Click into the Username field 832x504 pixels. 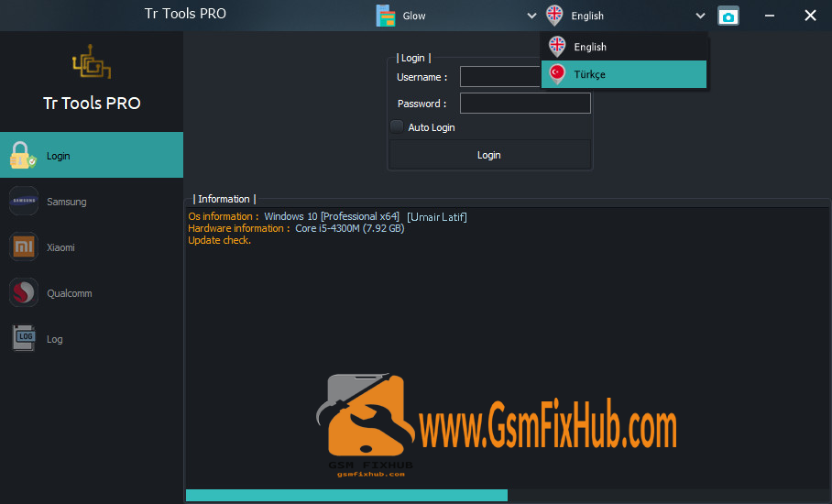[499, 77]
